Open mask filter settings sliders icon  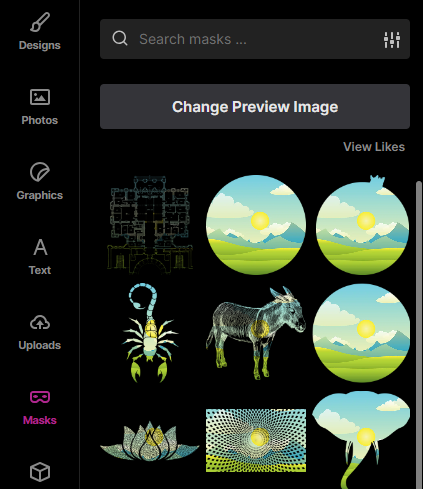(x=392, y=40)
